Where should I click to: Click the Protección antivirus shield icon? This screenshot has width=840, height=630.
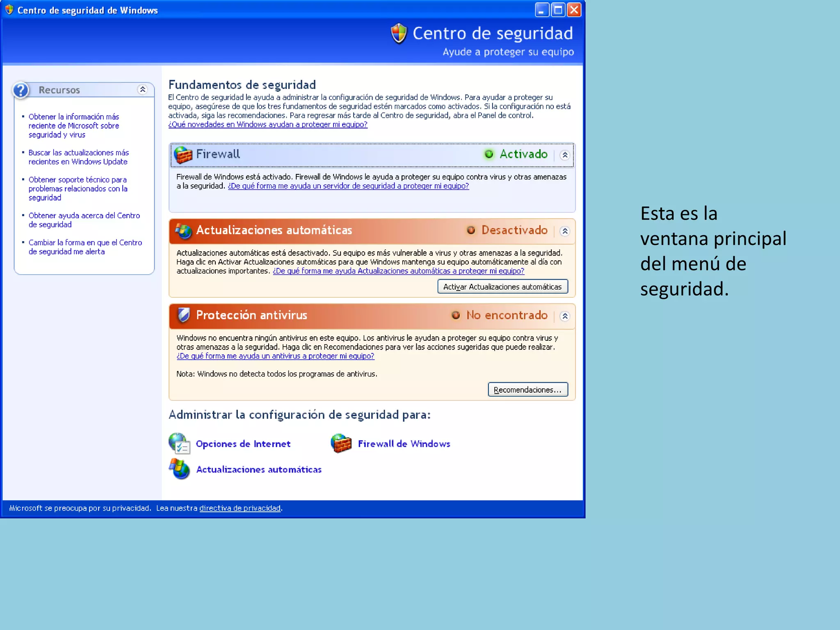(183, 315)
